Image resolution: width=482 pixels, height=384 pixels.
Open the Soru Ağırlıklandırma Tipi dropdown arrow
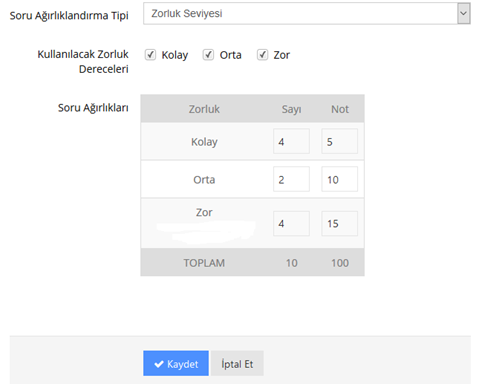pos(463,14)
